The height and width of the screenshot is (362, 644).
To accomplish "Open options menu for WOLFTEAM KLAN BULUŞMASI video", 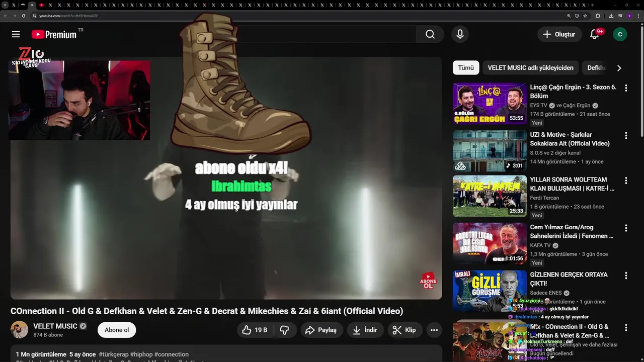I will tap(626, 180).
